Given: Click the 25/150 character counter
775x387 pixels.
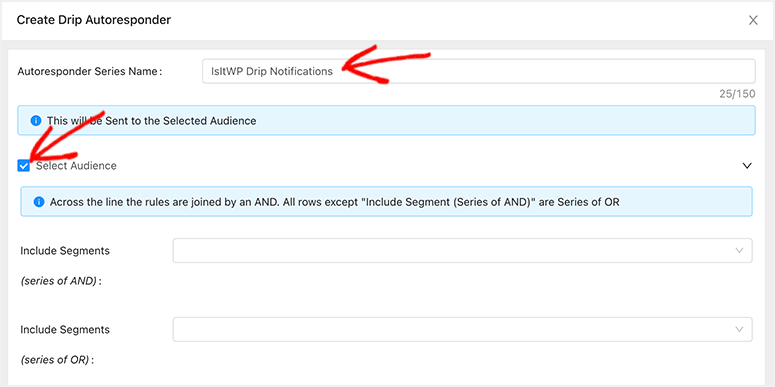Looking at the screenshot, I should tap(737, 94).
